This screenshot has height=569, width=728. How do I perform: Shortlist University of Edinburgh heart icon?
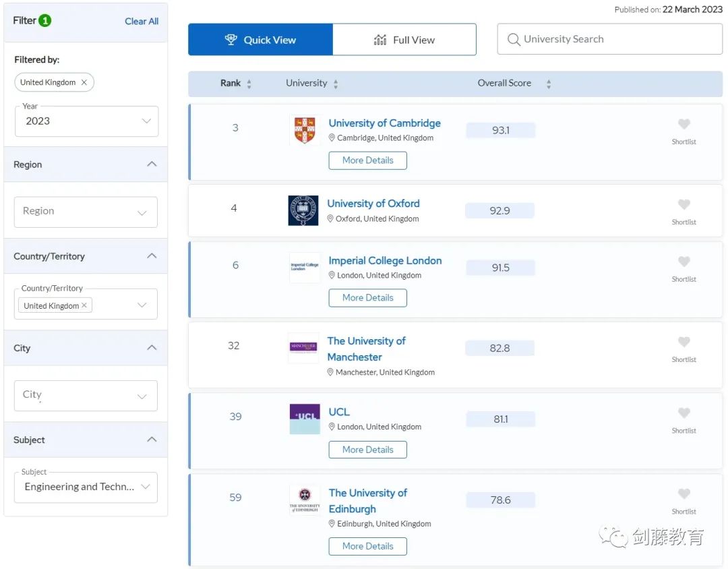point(684,493)
